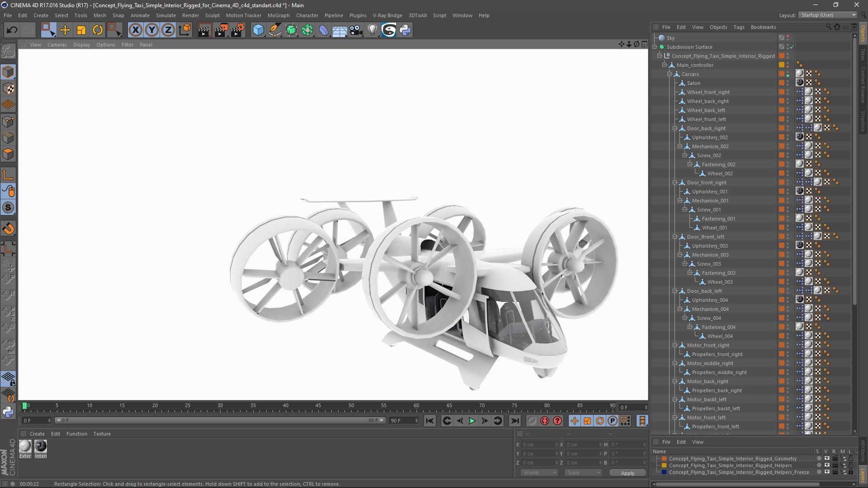
Task: Toggle Autokeying button
Action: pyautogui.click(x=545, y=421)
